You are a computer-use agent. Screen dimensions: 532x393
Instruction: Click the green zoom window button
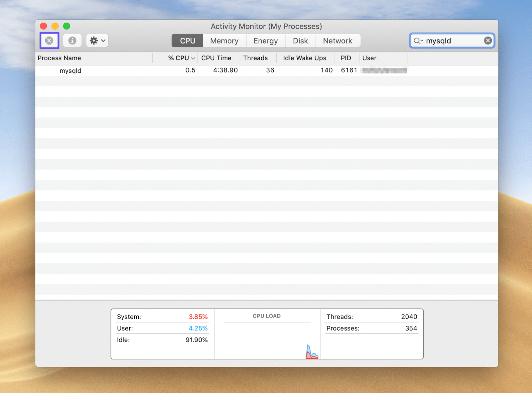click(x=66, y=26)
